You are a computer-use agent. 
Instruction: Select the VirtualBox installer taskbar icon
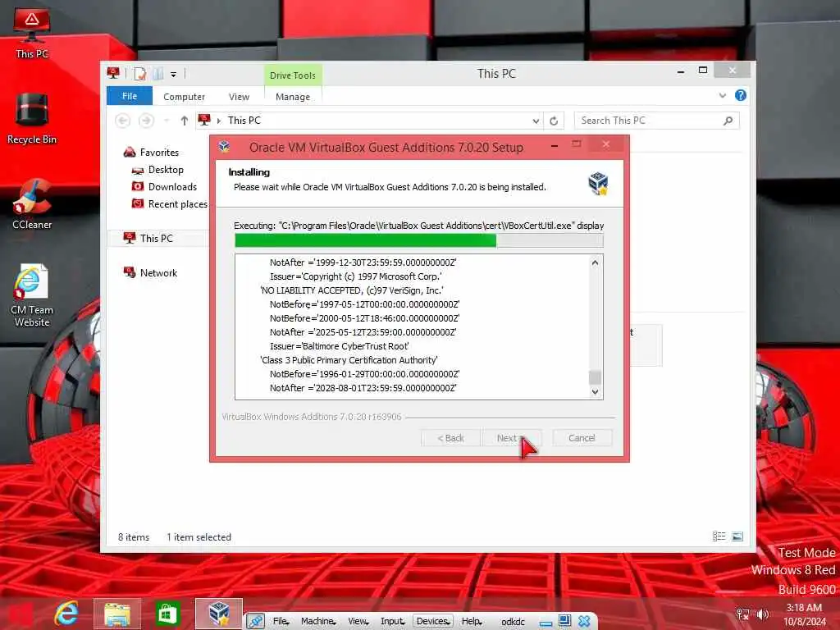[x=218, y=614]
